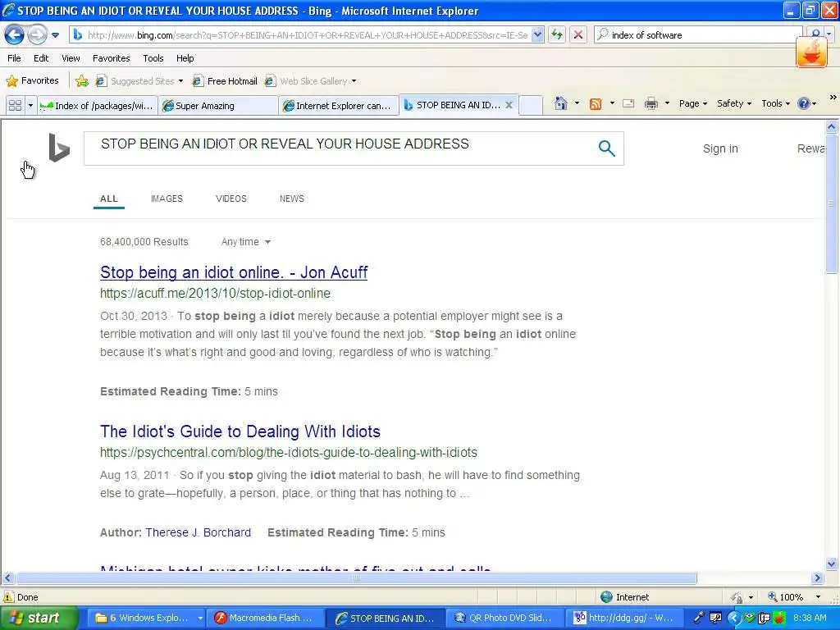Show Quick Tabs thumbnail grid
Screen dimensions: 840x630
[x=15, y=106]
